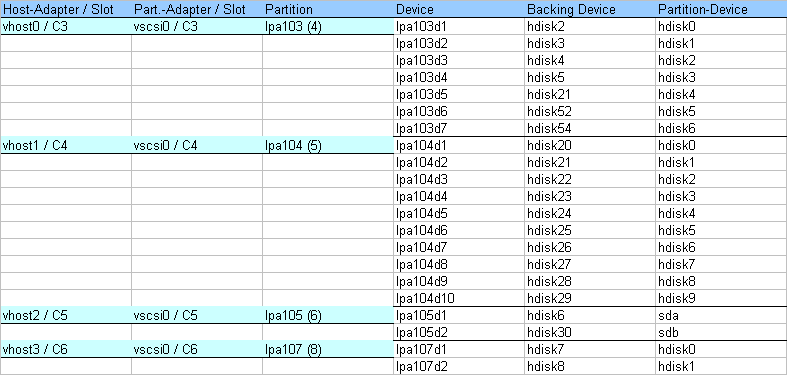Click the Partition-Device column header
Viewport: 787px width, 375px height.
(721, 9)
